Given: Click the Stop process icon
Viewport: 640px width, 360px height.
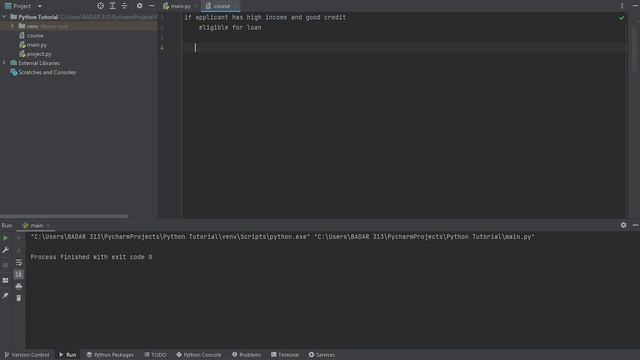Looking at the screenshot, I should click(5, 265).
